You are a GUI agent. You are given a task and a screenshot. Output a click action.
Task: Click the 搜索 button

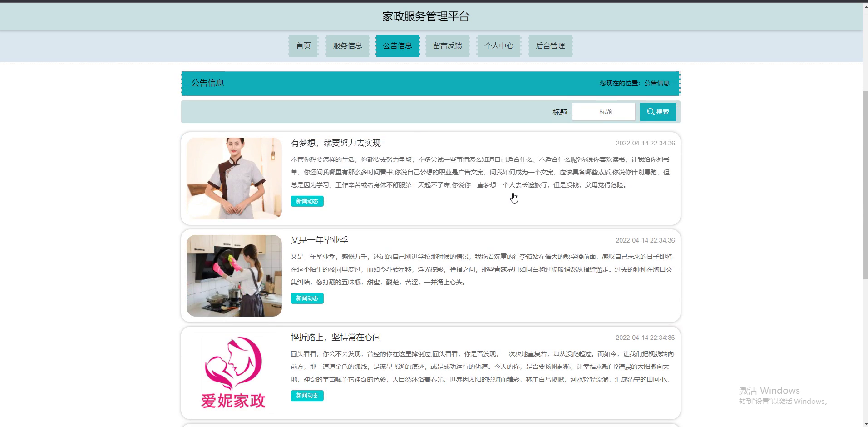658,112
